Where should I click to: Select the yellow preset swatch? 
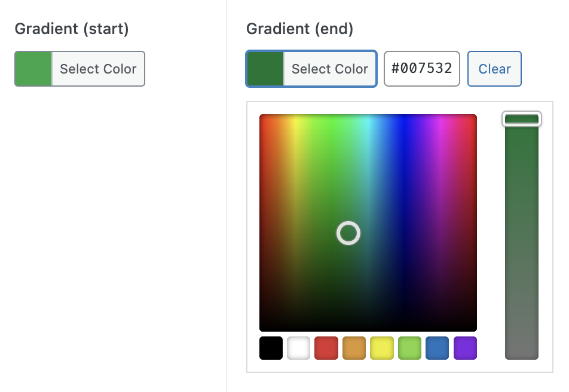381,348
